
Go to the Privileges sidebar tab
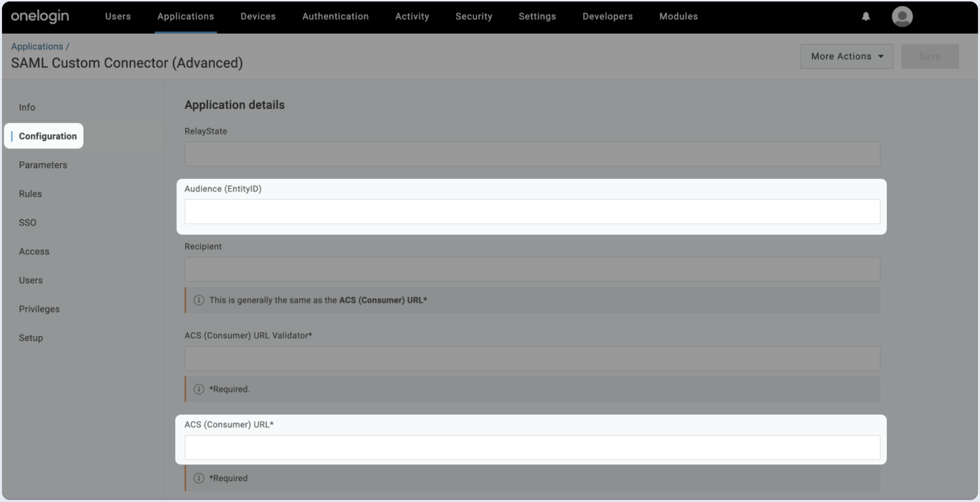(39, 309)
